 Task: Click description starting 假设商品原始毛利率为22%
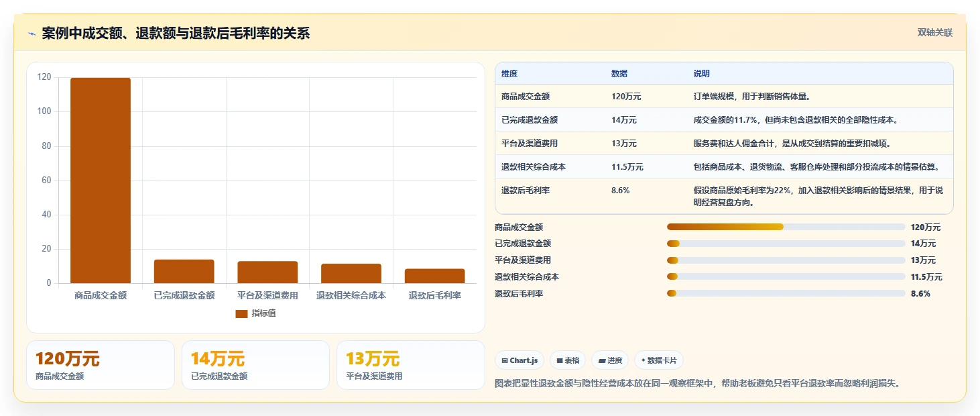click(x=820, y=197)
